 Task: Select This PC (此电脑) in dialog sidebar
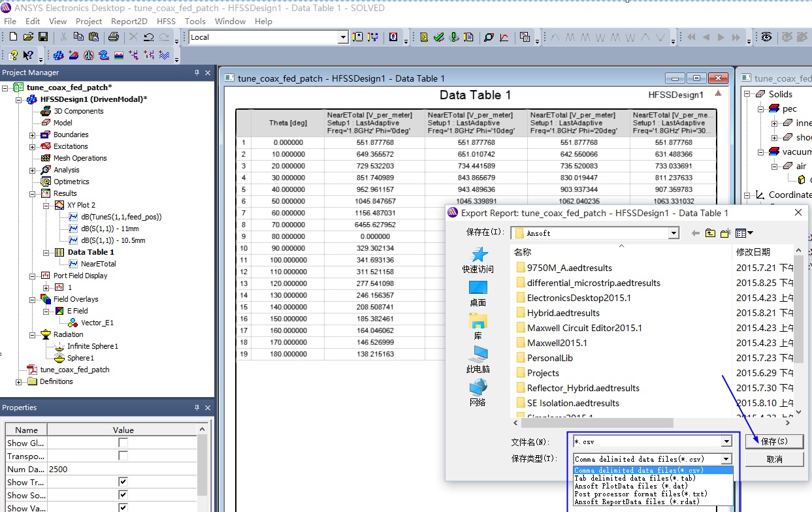(x=478, y=359)
